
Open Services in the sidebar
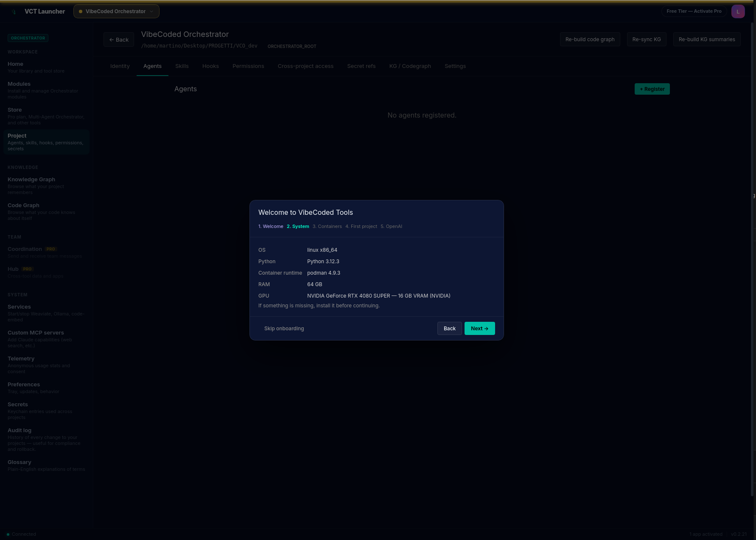pos(46,313)
